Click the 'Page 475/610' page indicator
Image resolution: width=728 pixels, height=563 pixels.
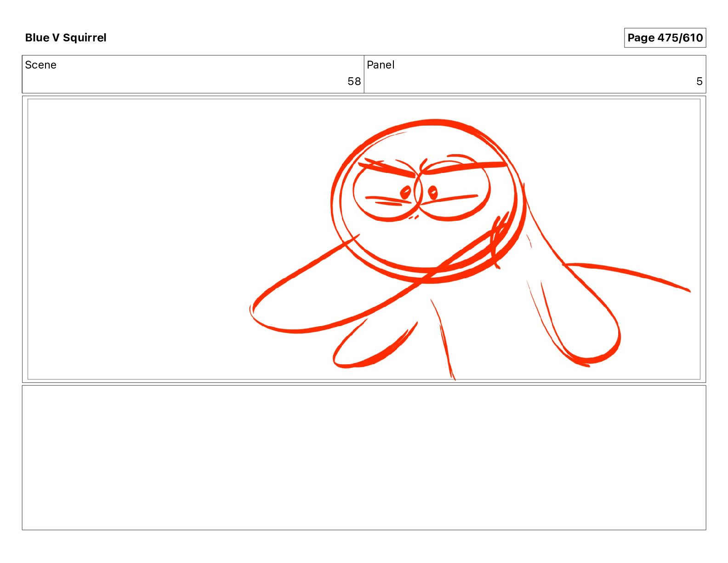pyautogui.click(x=665, y=38)
